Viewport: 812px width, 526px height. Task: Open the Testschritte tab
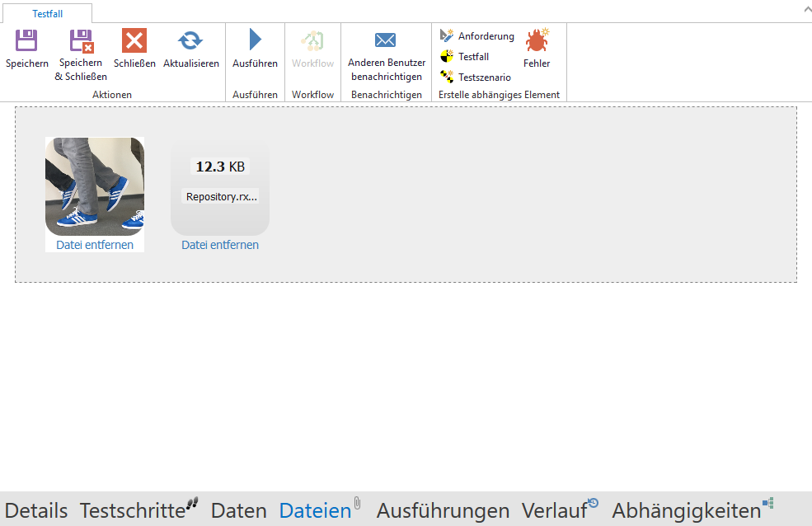coord(133,510)
